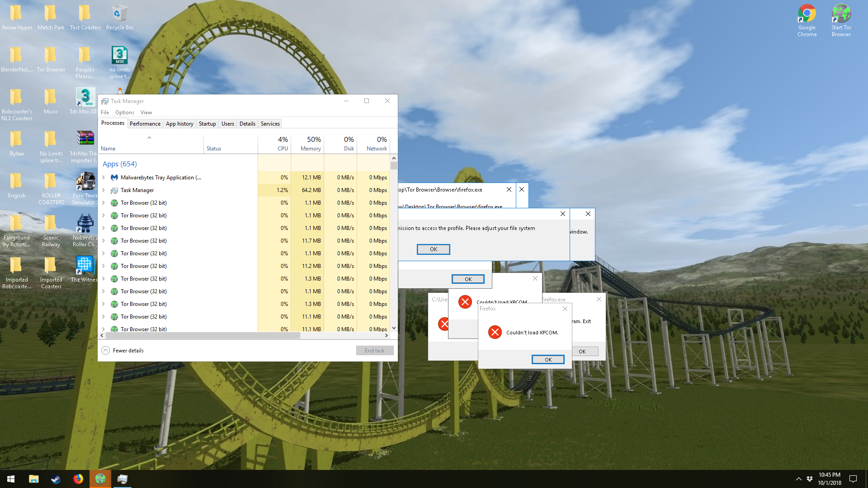Open File Explorer from the taskbar
The height and width of the screenshot is (488, 868).
(x=33, y=479)
